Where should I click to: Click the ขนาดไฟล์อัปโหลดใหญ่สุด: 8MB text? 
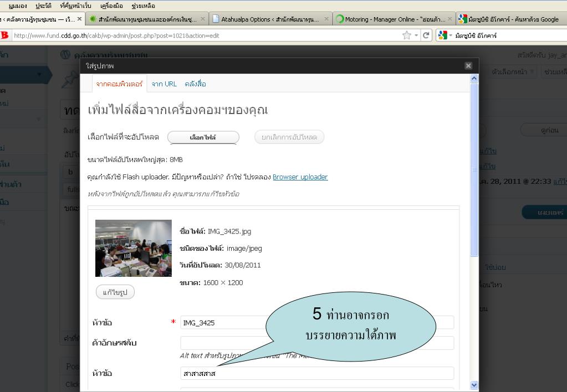pos(135,159)
